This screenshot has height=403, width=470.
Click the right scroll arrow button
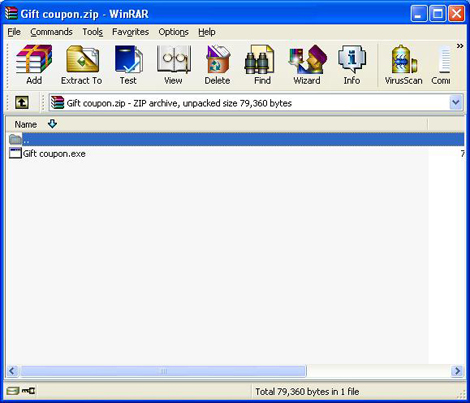[x=457, y=371]
